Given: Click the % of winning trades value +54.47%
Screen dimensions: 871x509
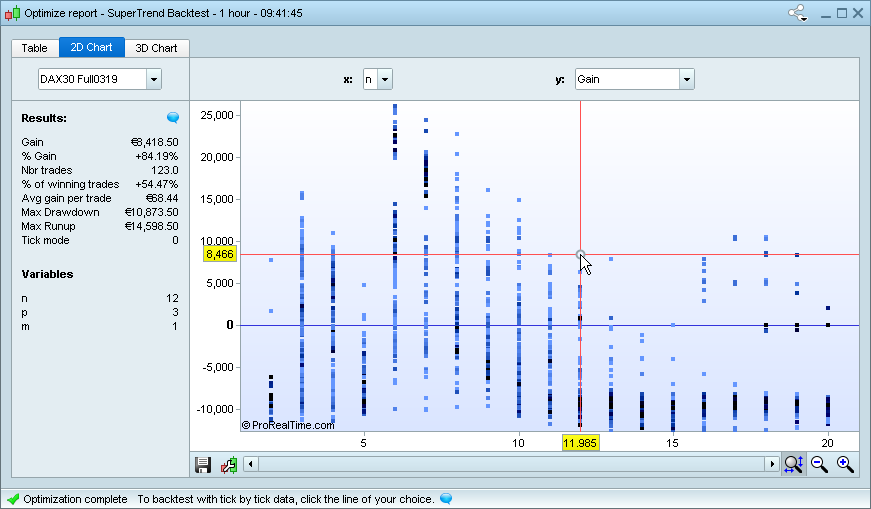Looking at the screenshot, I should point(157,184).
